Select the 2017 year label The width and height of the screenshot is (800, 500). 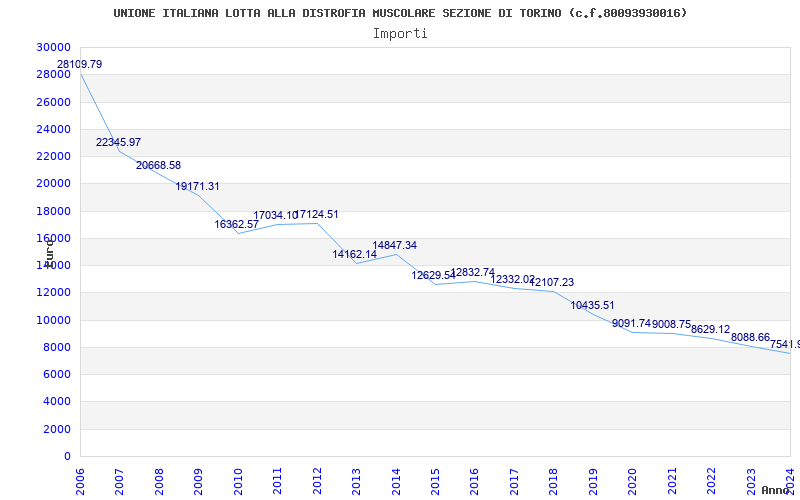pyautogui.click(x=514, y=482)
